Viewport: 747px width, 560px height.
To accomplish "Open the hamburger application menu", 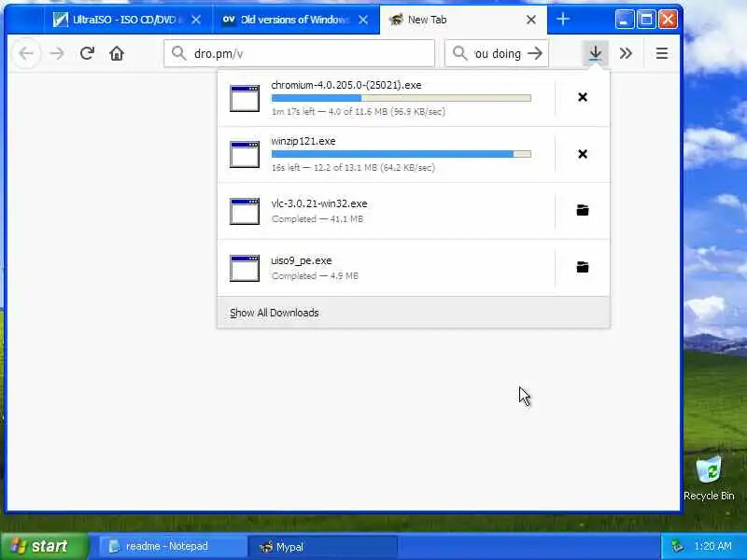I will (x=662, y=53).
